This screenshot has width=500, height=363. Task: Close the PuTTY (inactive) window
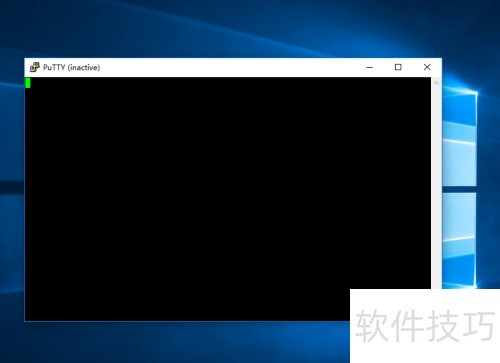(x=427, y=67)
